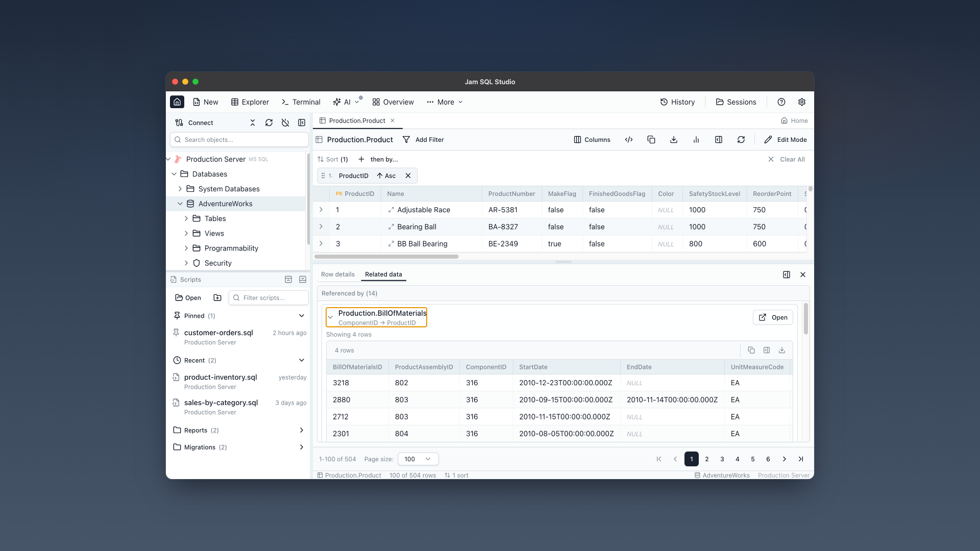
Task: Remove the ProductID sort filter chip
Action: point(408,176)
